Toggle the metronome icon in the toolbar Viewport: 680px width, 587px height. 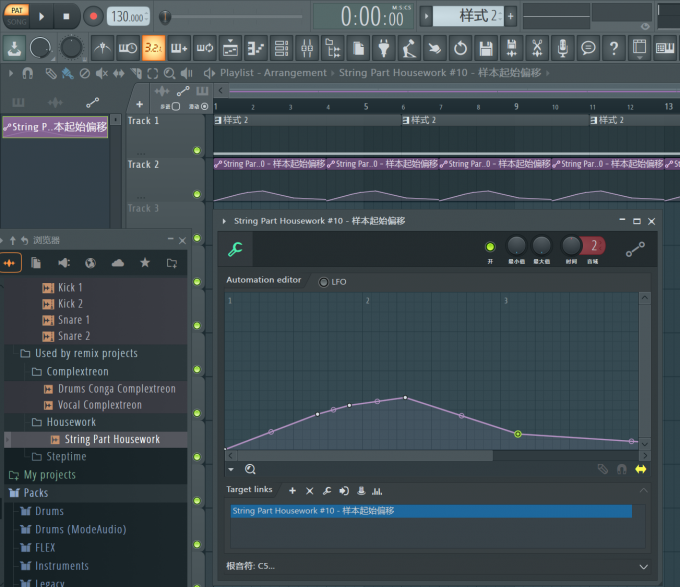102,48
